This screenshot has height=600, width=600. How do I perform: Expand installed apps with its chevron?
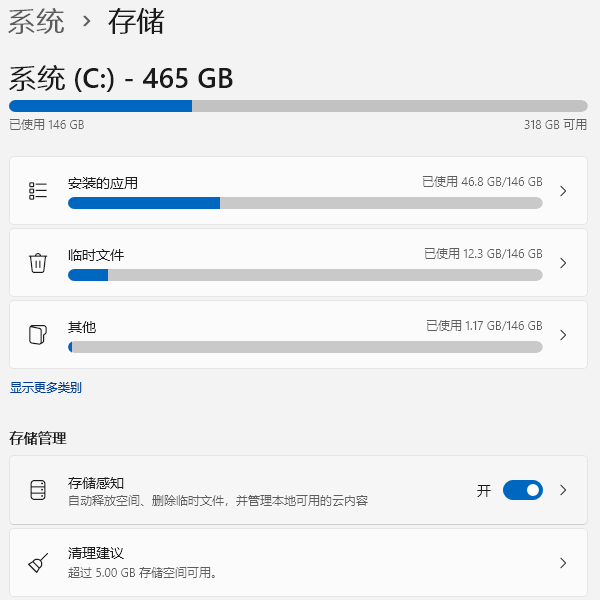[563, 191]
